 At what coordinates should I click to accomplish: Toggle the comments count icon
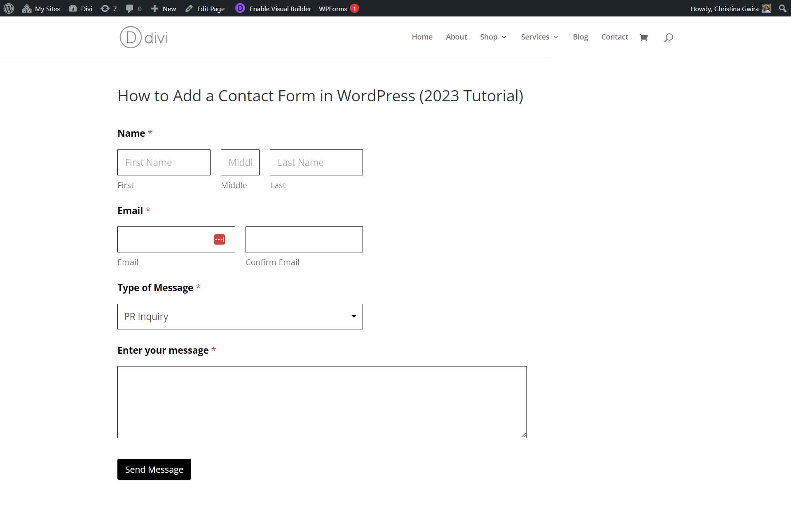[129, 8]
